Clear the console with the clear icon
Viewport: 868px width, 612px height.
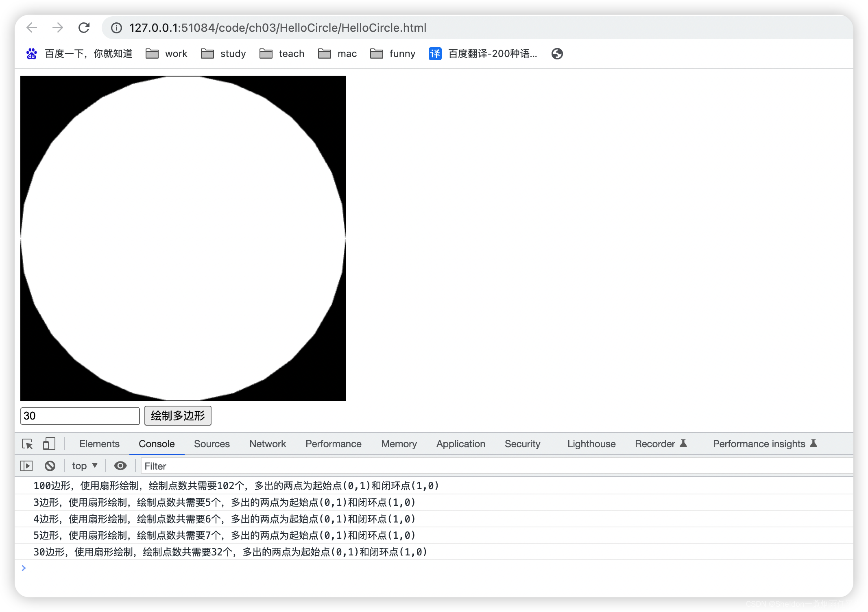pyautogui.click(x=50, y=466)
